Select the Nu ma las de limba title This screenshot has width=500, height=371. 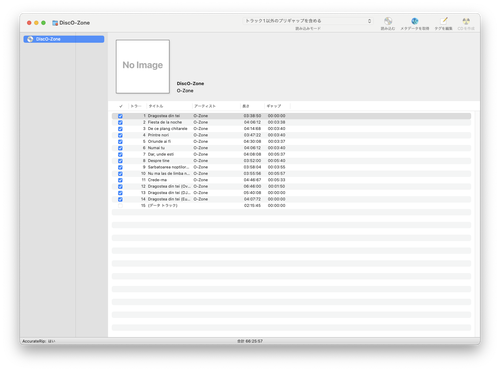tap(169, 173)
